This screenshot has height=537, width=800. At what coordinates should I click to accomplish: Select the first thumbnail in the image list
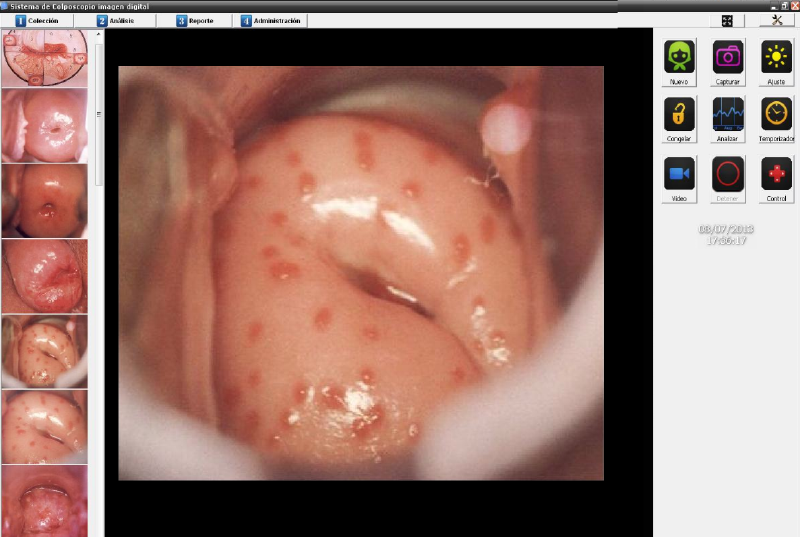pos(45,58)
